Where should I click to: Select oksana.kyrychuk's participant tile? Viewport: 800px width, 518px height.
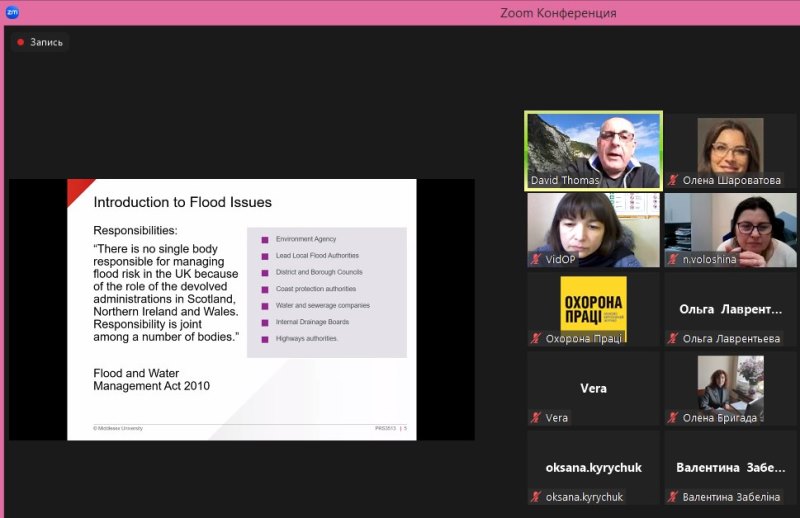593,467
